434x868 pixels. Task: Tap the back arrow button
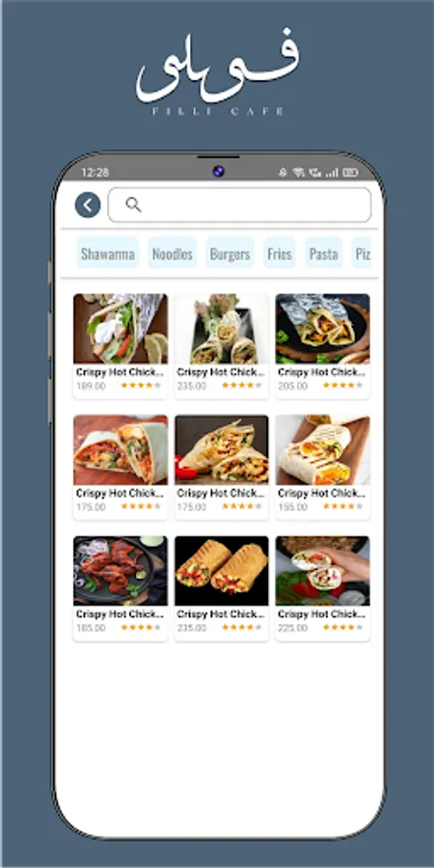(88, 205)
